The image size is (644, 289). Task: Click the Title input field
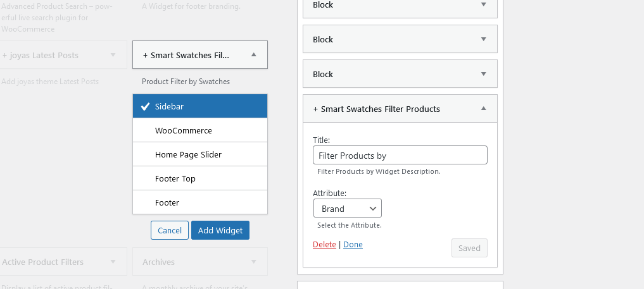[x=400, y=155]
